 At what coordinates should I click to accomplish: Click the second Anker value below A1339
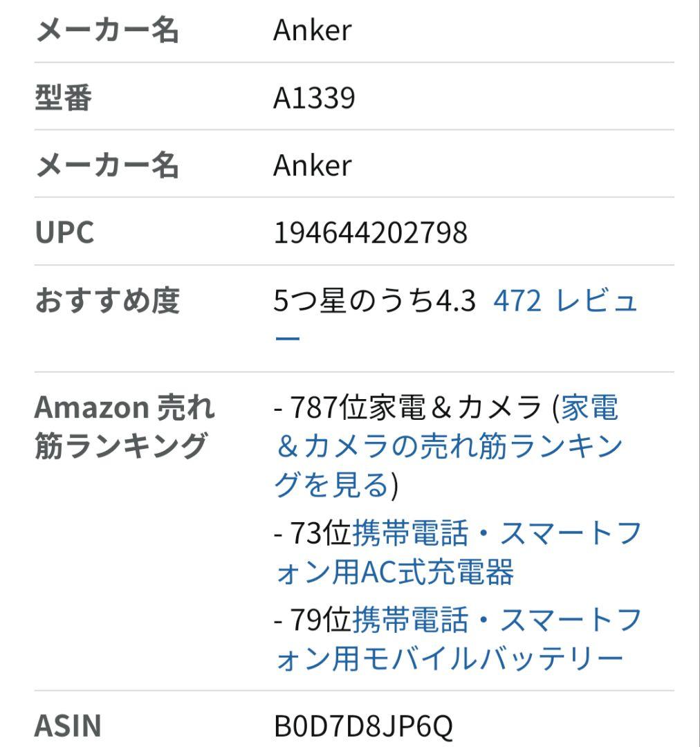click(313, 165)
